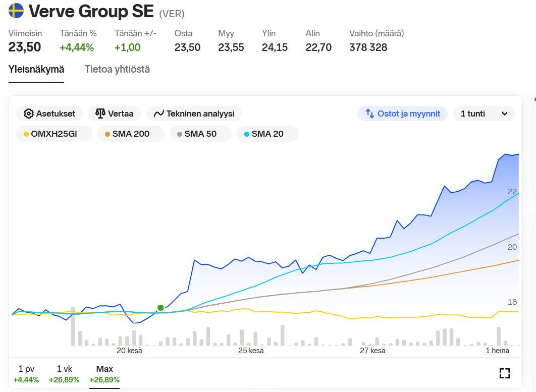Screen dimensions: 536x392
Task: Click the Swedish flag icon
Action: coord(16,11)
